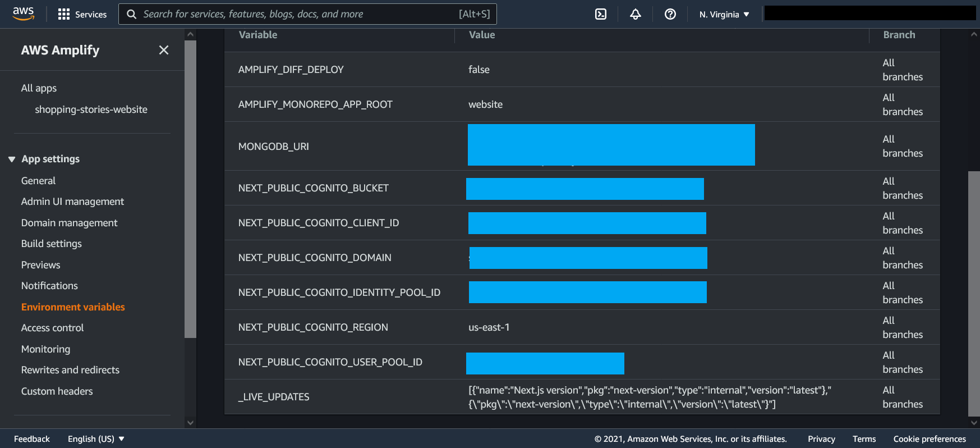The width and height of the screenshot is (980, 448).
Task: Click the sidebar scrollbar thumb
Action: pos(190,189)
